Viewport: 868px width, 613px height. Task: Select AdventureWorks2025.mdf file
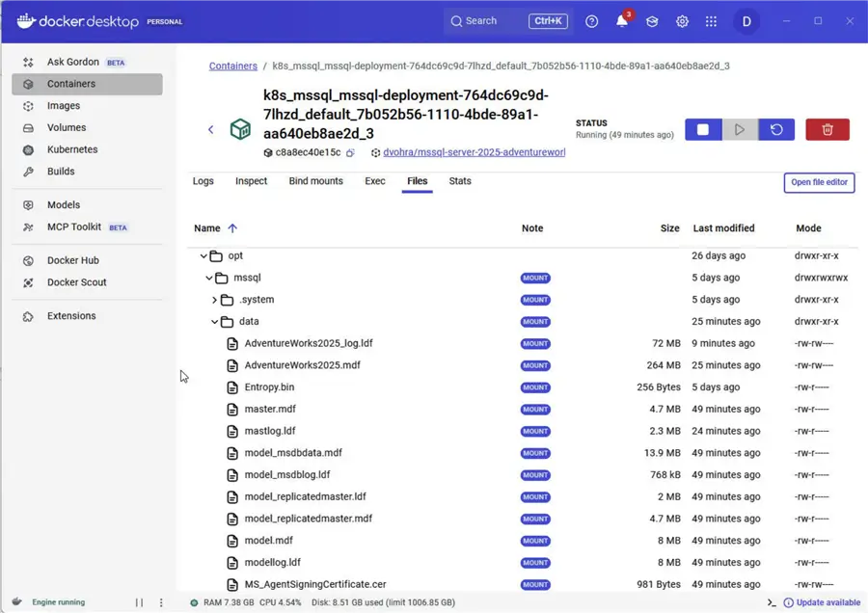point(302,365)
